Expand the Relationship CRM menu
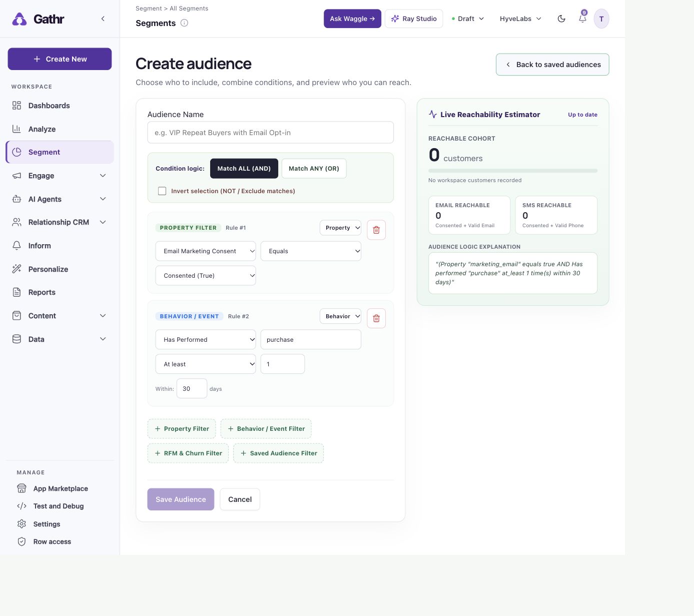Viewport: 694px width, 616px height. 60,222
